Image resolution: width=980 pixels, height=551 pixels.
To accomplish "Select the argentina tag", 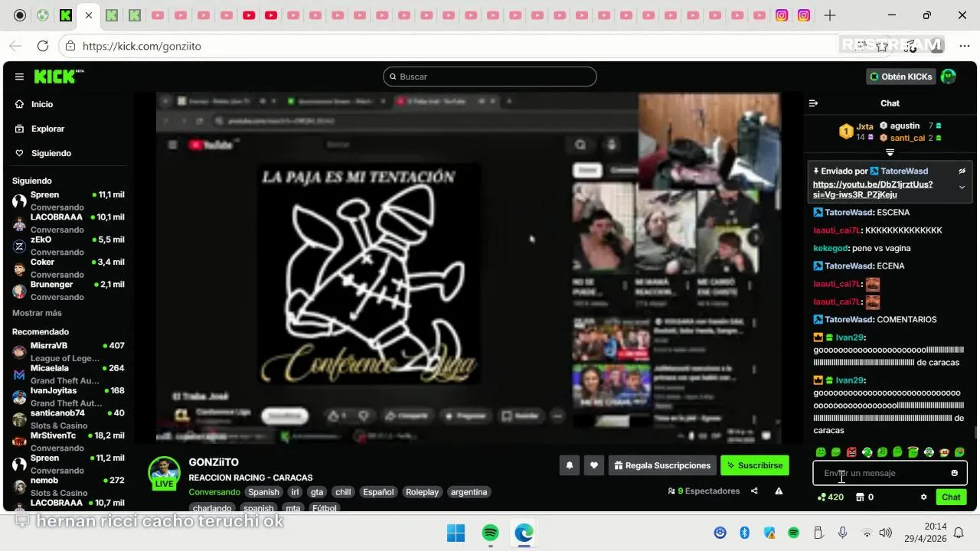I will pos(469,492).
